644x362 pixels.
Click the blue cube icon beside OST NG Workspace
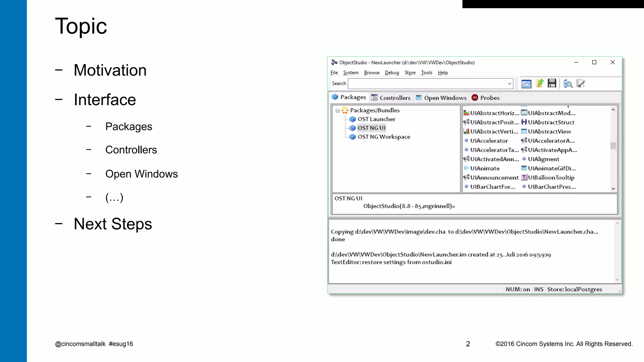pyautogui.click(x=353, y=137)
